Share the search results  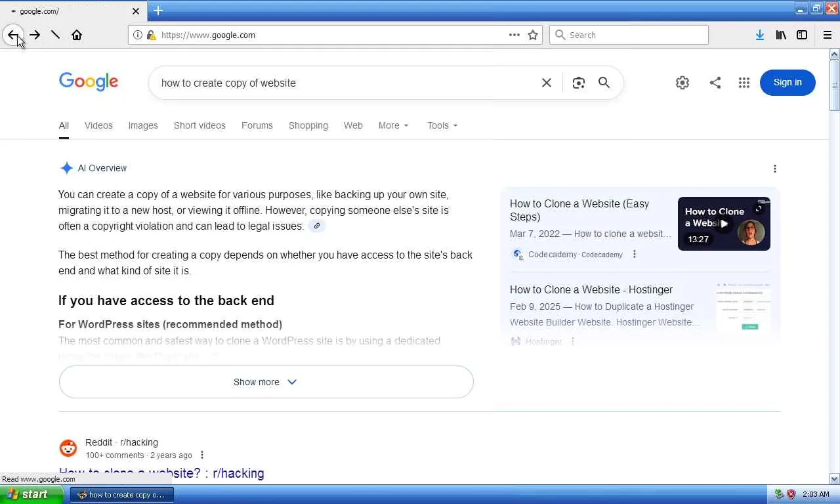(715, 83)
